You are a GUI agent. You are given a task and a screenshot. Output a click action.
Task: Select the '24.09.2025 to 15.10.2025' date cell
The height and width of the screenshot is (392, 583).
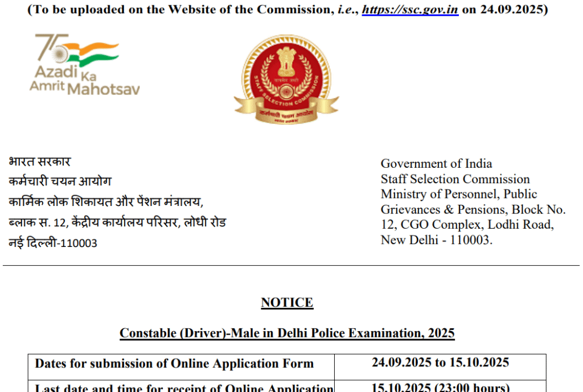(x=440, y=363)
